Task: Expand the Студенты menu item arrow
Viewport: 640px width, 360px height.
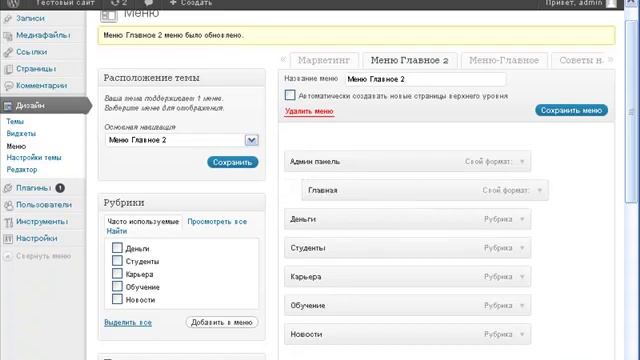Action: pyautogui.click(x=522, y=248)
